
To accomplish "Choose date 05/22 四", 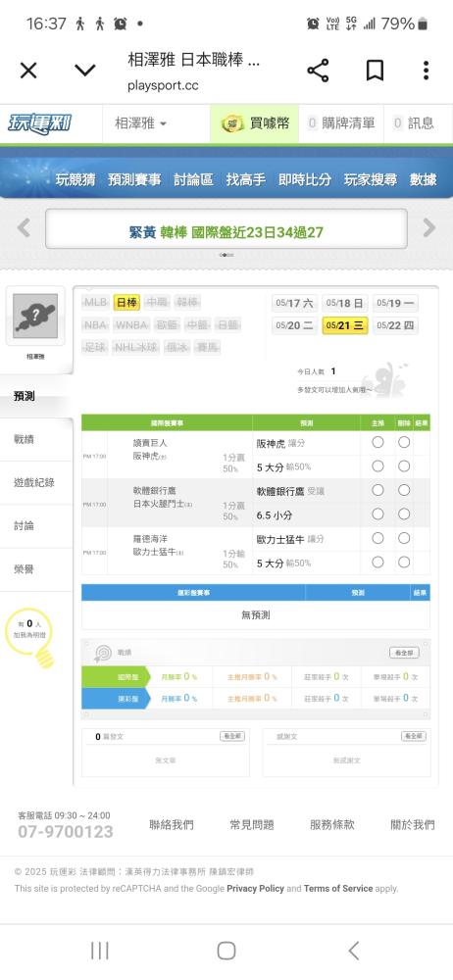I will 395,325.
